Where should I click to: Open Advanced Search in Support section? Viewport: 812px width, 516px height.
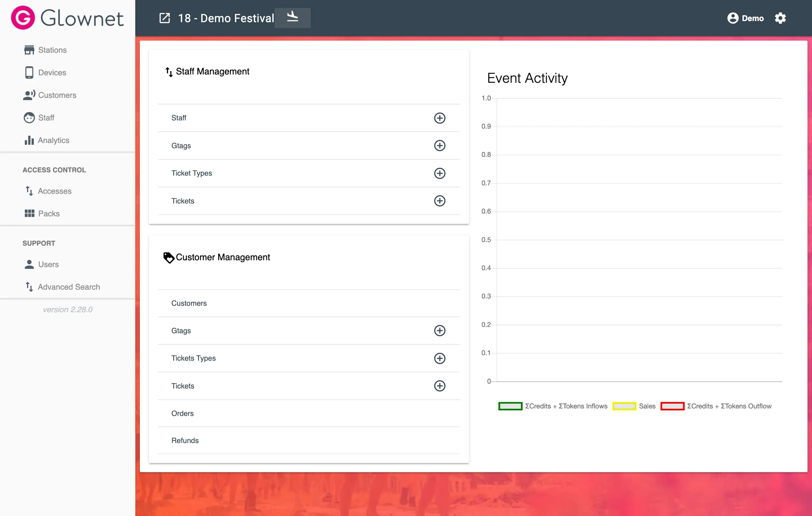[x=69, y=287]
